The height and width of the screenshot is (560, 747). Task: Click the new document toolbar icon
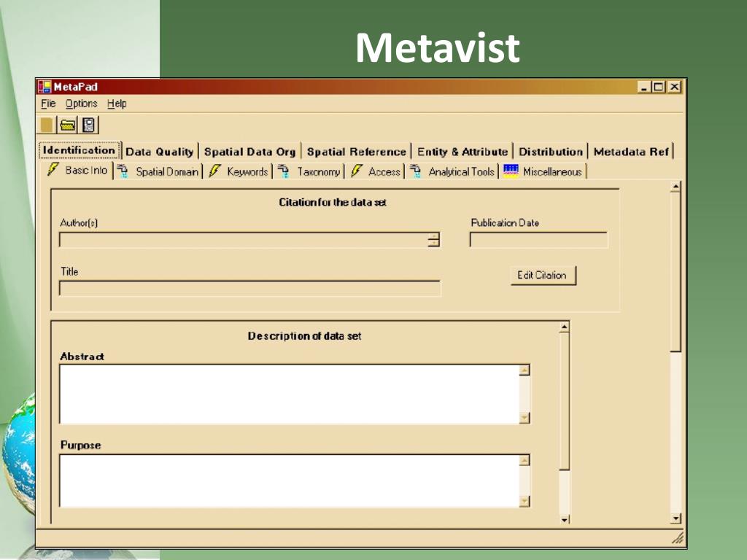(47, 125)
